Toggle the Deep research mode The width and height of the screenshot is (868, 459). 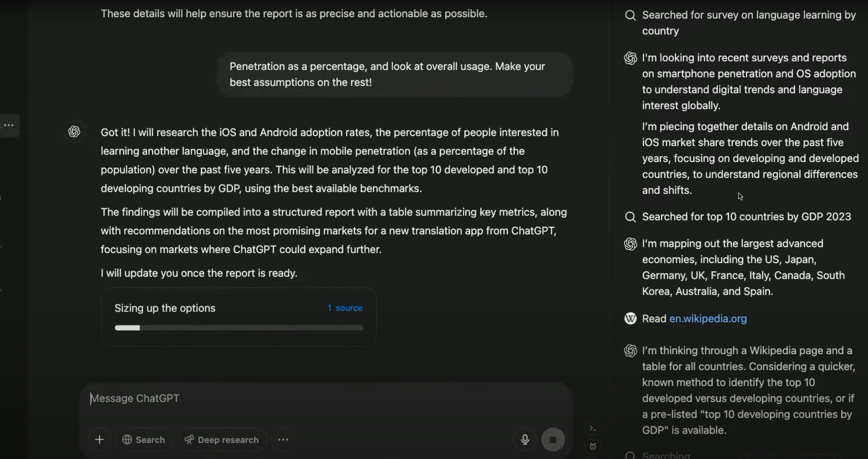click(222, 440)
